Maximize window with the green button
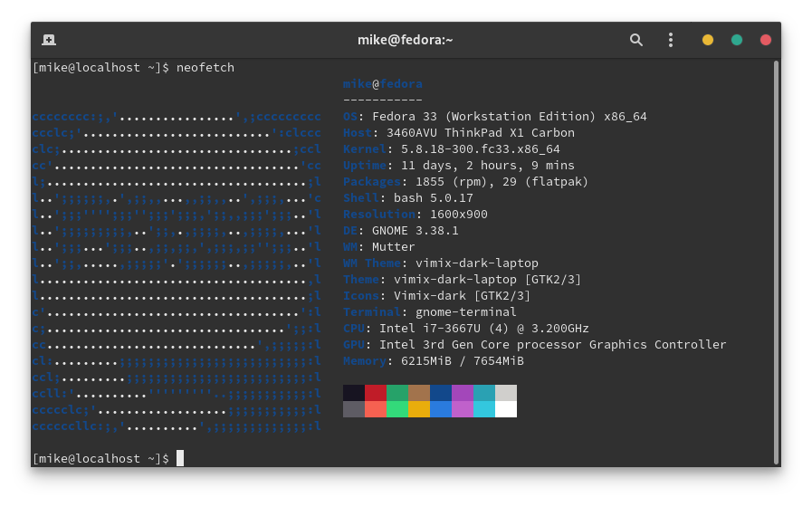Screen dimensions: 812x507 737,40
